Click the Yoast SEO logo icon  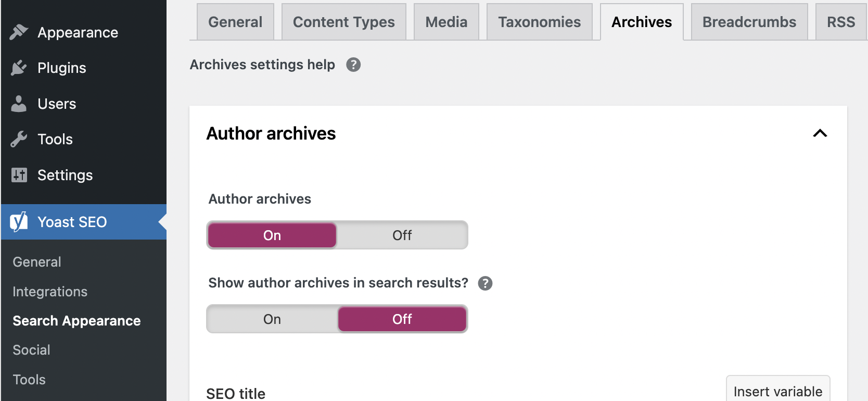click(19, 222)
